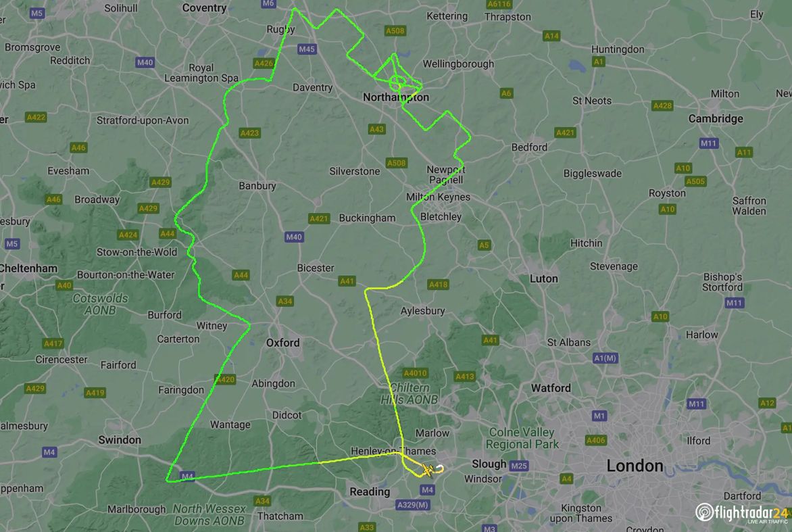Click the M40 motorway shield near Bicester
The width and height of the screenshot is (792, 532).
pos(294,237)
